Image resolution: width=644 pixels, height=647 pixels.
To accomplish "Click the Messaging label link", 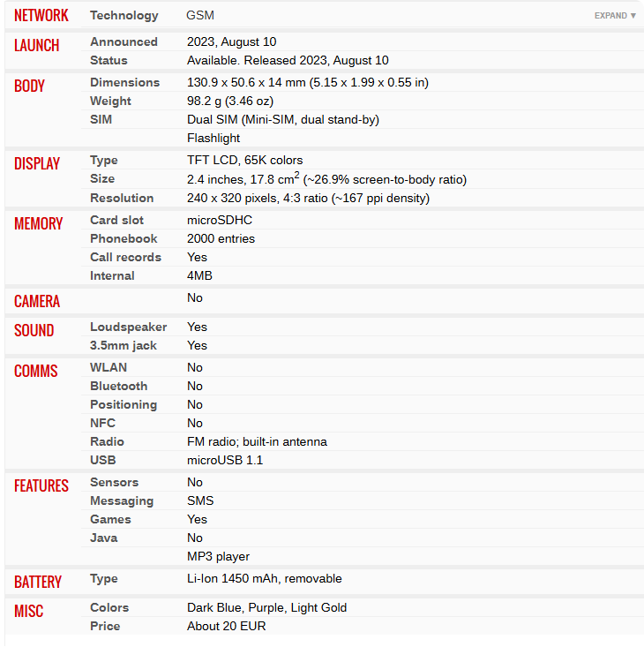I will click(x=122, y=500).
